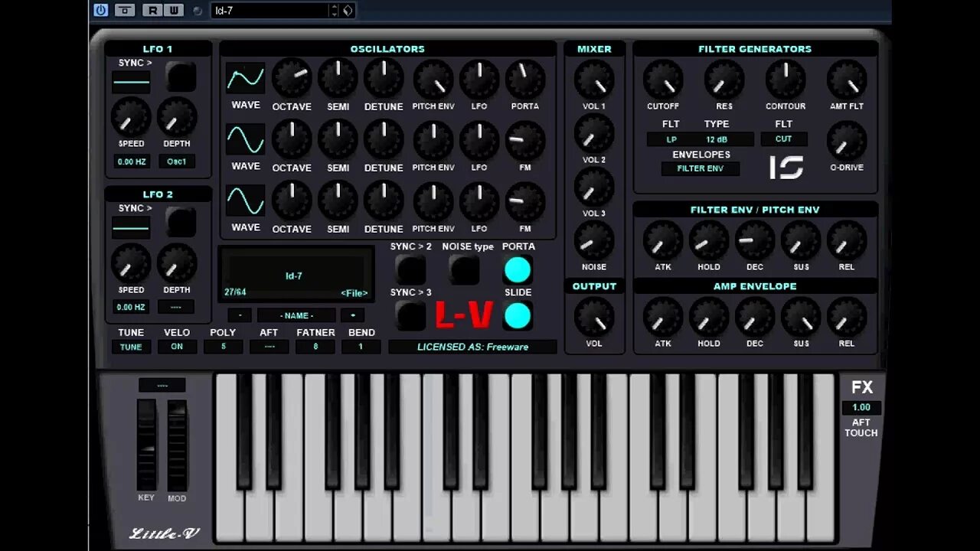This screenshot has width=980, height=551.
Task: Toggle LFO 2 SYNC button
Action: click(181, 222)
